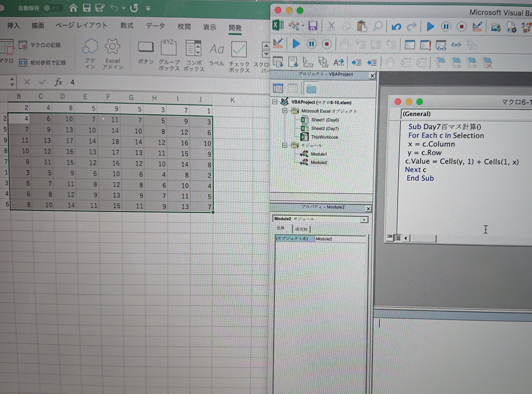Switch to the Developer ribbon tab

point(235,27)
